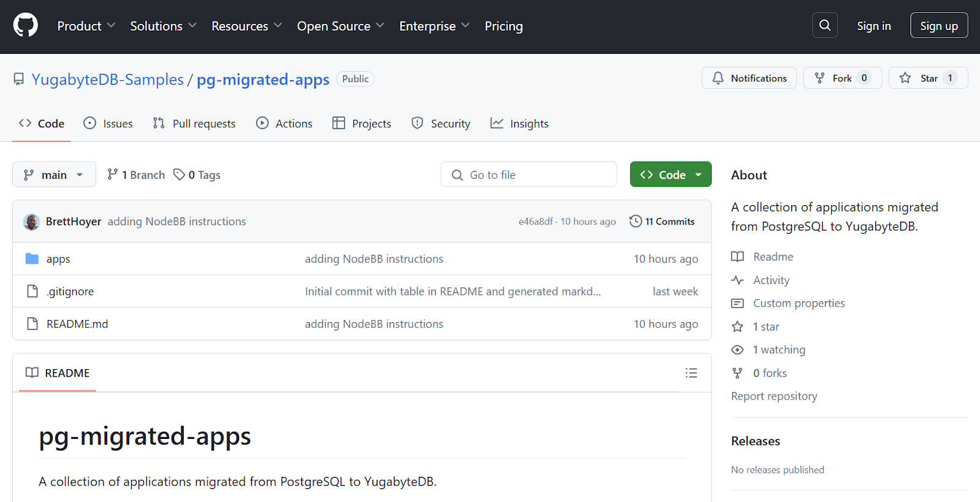Screen dimensions: 980x502
Task: Click the activity pulse icon in About
Action: coord(737,280)
